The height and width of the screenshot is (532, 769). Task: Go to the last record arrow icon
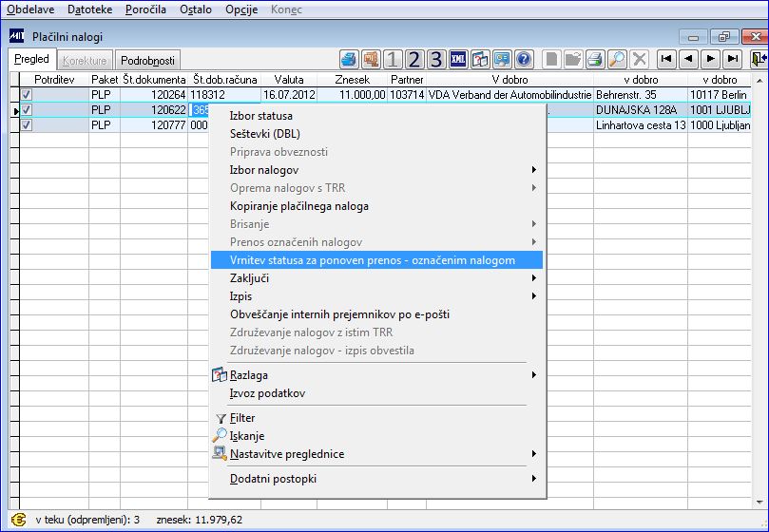732,59
